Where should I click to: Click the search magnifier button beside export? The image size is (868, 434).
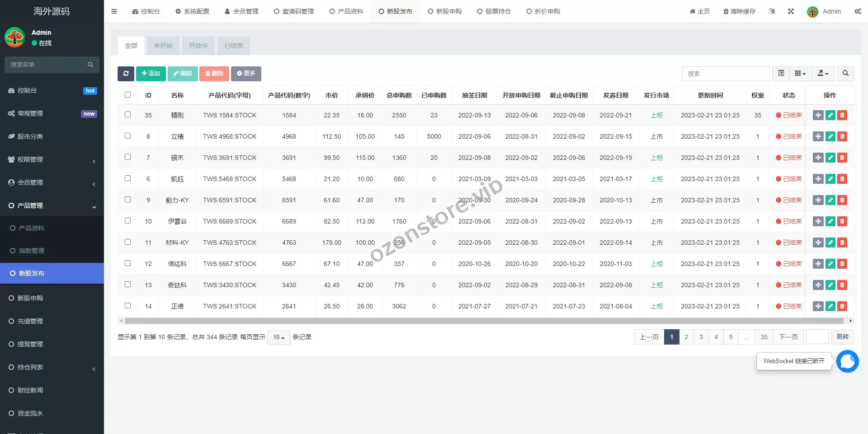click(x=845, y=74)
